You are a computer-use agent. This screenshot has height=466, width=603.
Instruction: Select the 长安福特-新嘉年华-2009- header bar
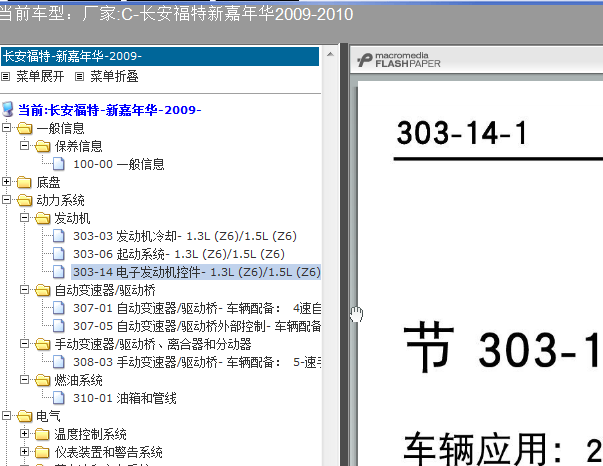160,57
